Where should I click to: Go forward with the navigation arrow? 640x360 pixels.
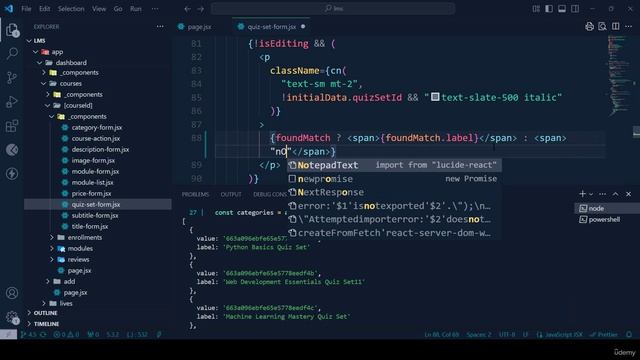(x=200, y=9)
